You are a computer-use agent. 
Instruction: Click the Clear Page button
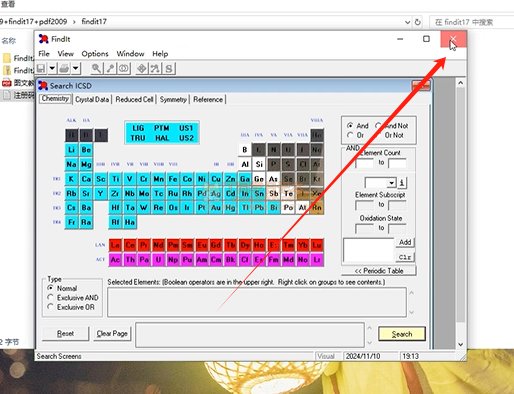[x=112, y=334]
